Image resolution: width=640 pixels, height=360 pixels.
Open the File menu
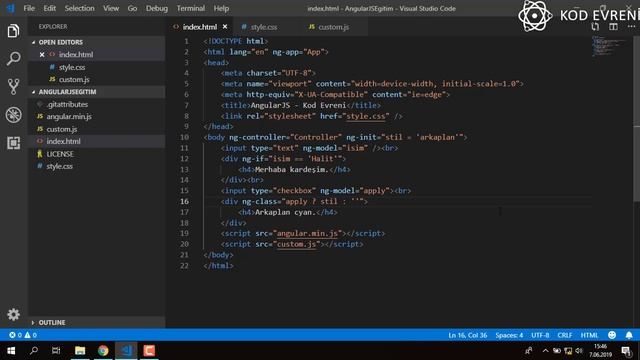click(29, 8)
